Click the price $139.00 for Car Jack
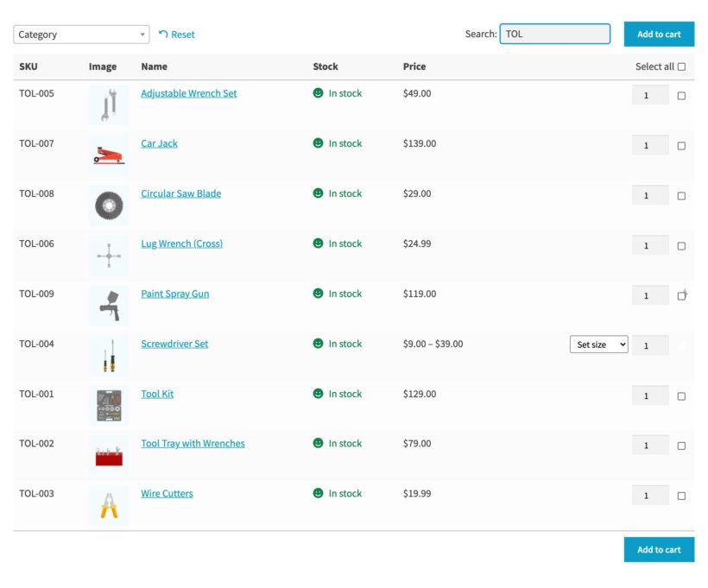This screenshot has height=588, width=708. tap(420, 143)
